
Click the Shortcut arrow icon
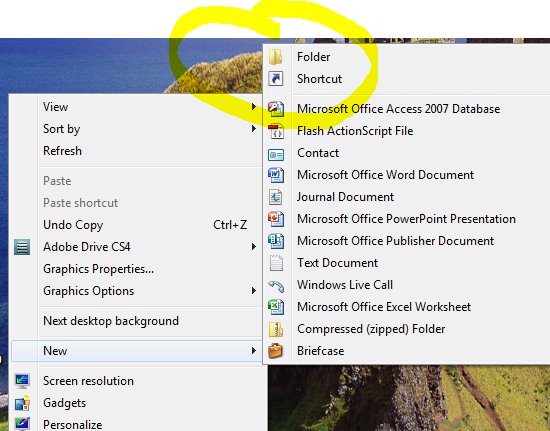pos(276,79)
